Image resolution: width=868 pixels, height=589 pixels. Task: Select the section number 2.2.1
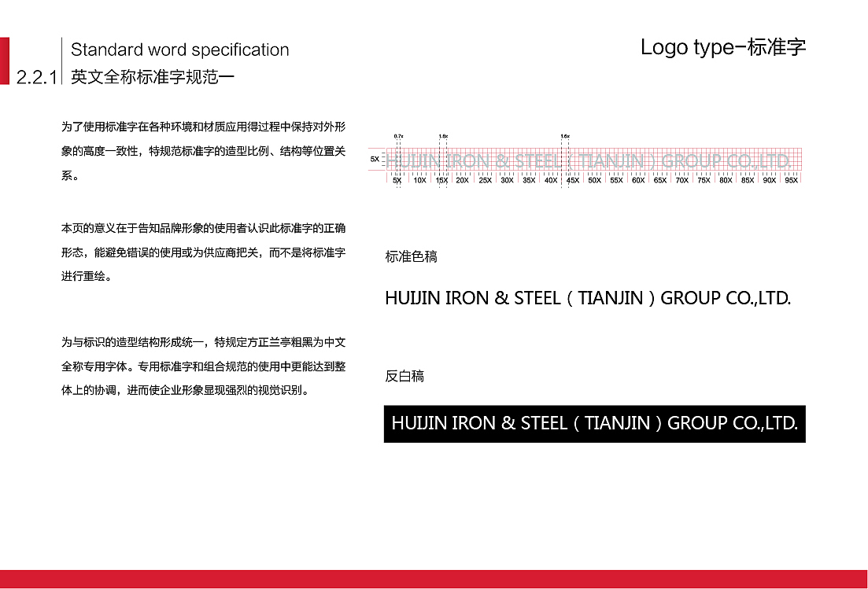[36, 77]
